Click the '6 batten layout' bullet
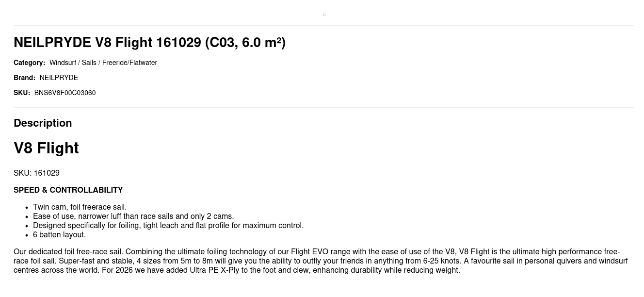The height and width of the screenshot is (297, 644). pyautogui.click(x=59, y=235)
